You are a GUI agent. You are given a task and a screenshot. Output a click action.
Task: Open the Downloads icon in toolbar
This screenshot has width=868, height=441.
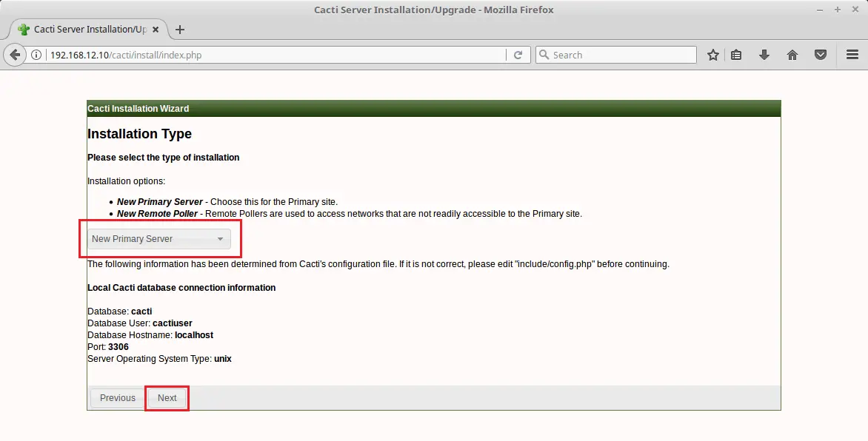pyautogui.click(x=764, y=54)
